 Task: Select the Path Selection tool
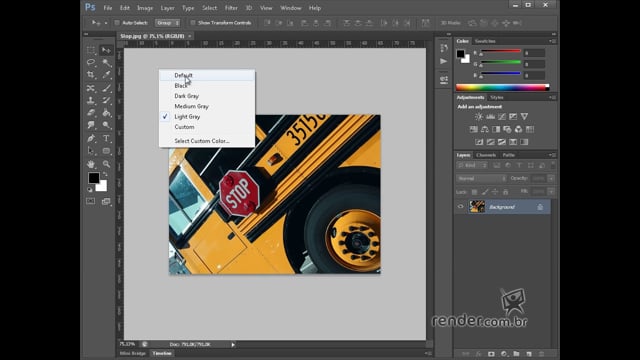click(x=91, y=151)
